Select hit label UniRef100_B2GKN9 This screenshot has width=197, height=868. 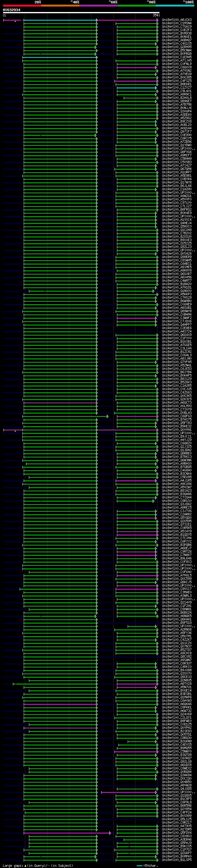point(177,741)
